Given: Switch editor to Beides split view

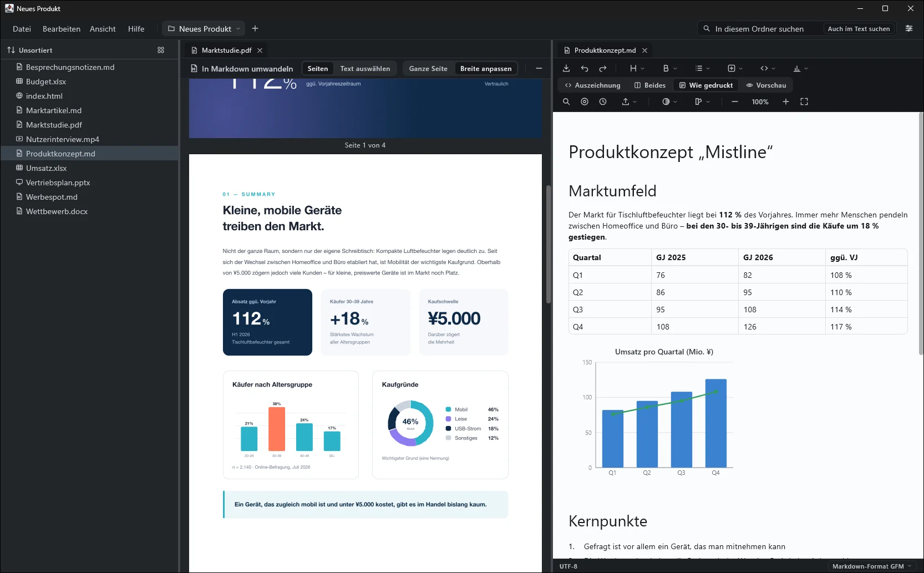Looking at the screenshot, I should (649, 85).
